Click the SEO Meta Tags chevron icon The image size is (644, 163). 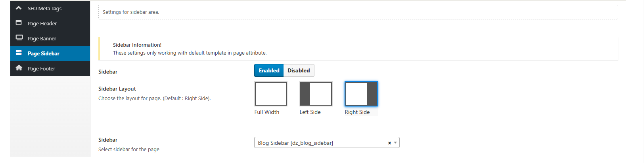coord(19,8)
